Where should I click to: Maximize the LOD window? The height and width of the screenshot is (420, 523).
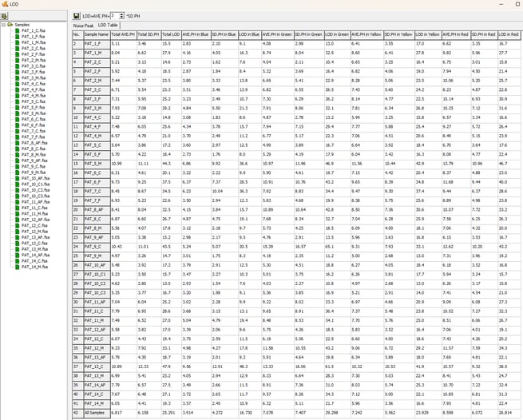point(518,4)
